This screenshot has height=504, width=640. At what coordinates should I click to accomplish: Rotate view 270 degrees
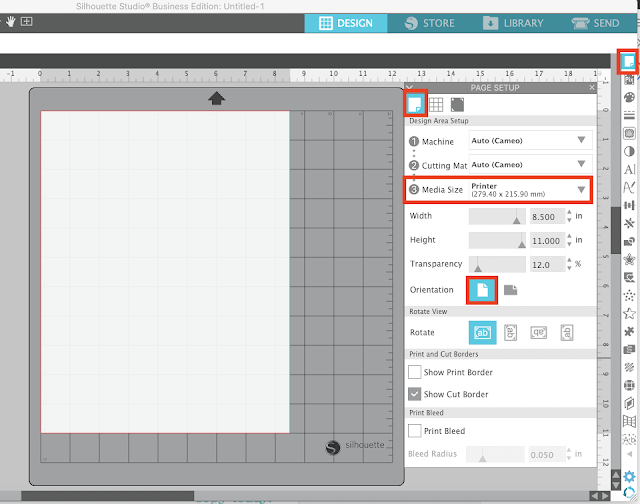(567, 333)
